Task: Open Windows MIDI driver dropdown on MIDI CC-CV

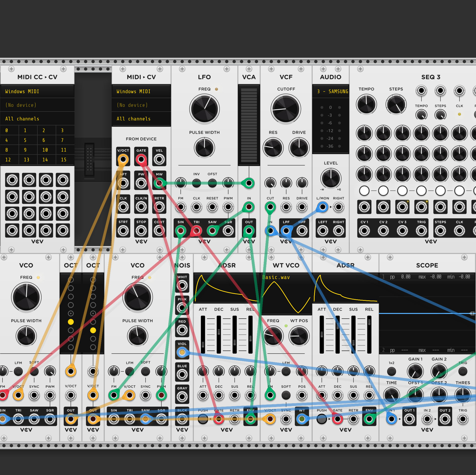Action: 37,91
